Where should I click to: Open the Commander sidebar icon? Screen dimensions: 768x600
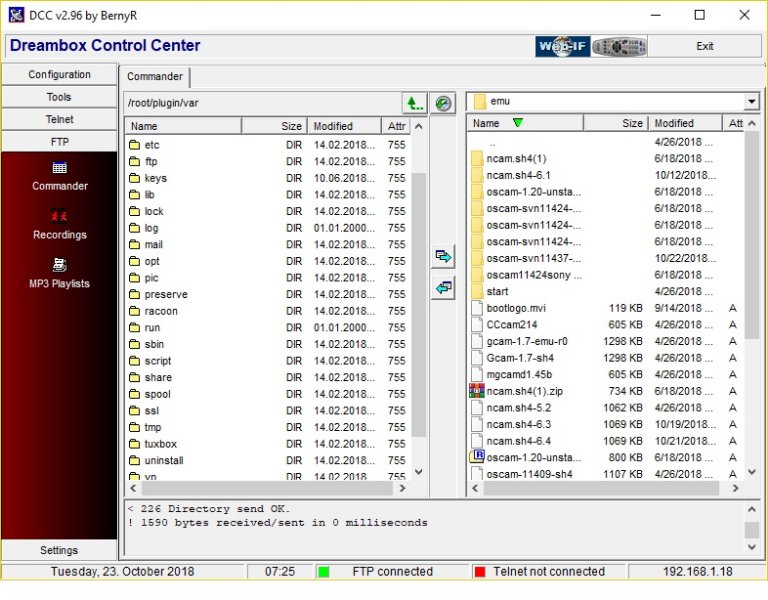[60, 168]
